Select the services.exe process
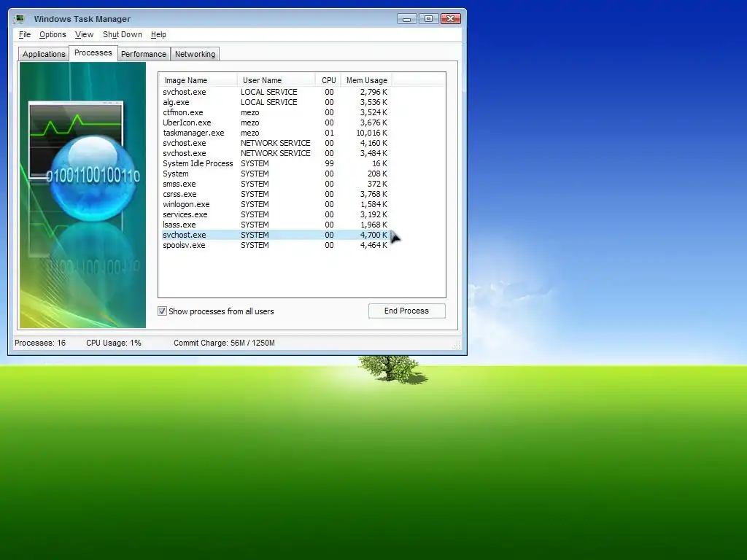 275,214
